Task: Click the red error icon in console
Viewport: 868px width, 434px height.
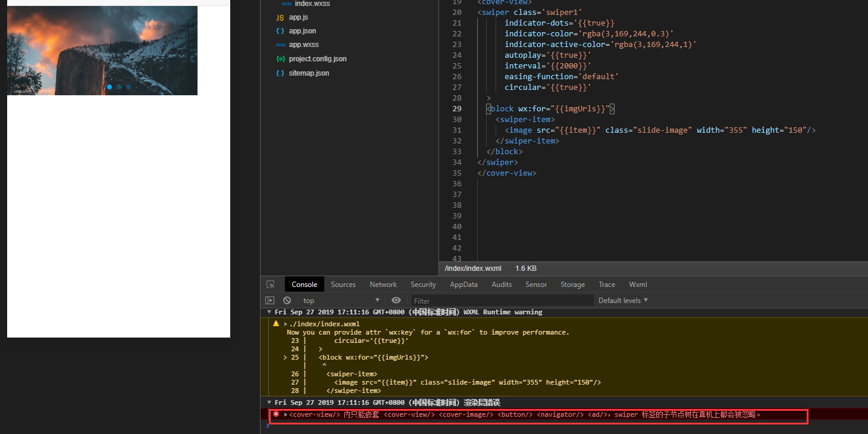Action: tap(276, 414)
